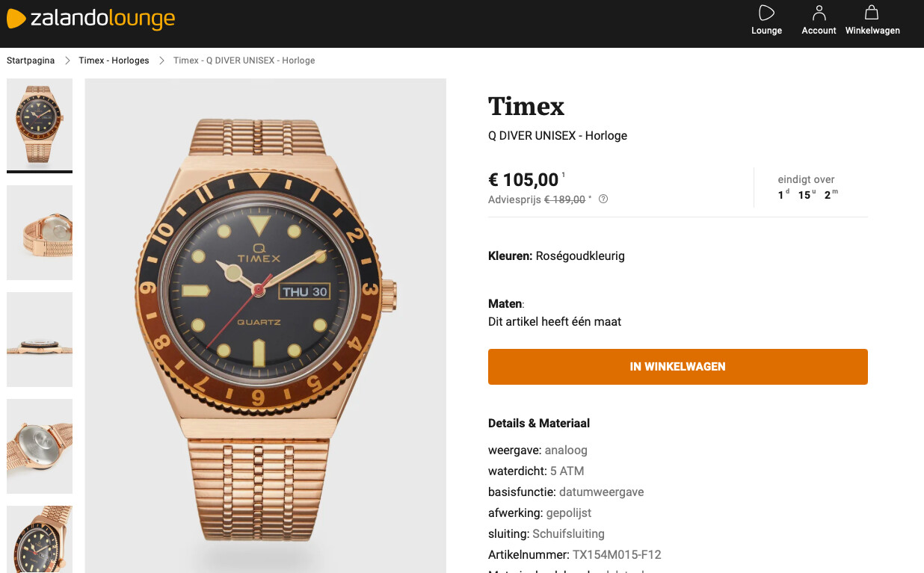This screenshot has width=924, height=573.
Task: Select third thumbnail showing side profile
Action: click(x=40, y=339)
